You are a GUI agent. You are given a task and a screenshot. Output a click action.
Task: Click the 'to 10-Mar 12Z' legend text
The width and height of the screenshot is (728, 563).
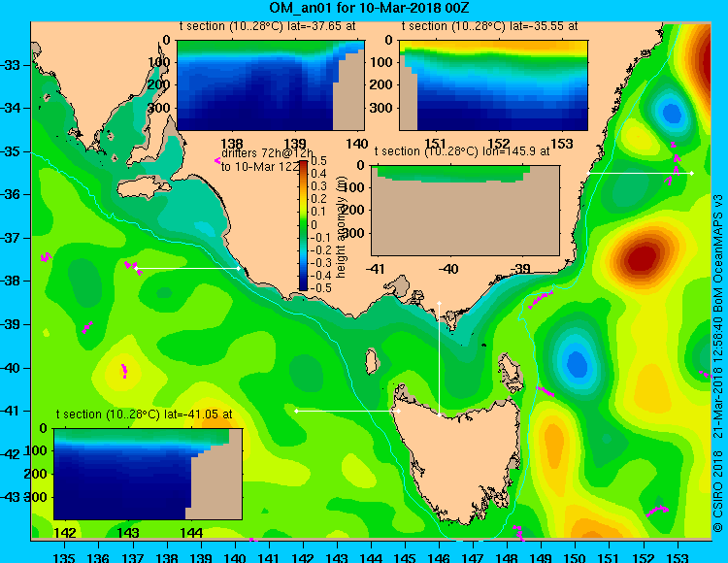pyautogui.click(x=259, y=167)
